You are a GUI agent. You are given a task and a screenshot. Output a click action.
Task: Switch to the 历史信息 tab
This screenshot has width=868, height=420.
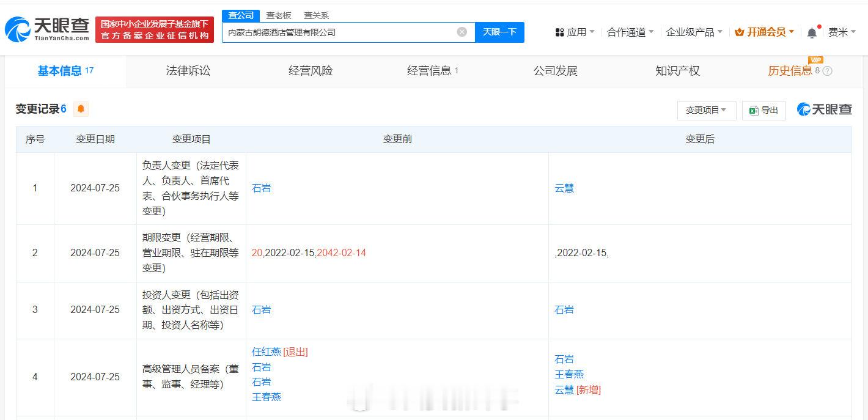790,71
